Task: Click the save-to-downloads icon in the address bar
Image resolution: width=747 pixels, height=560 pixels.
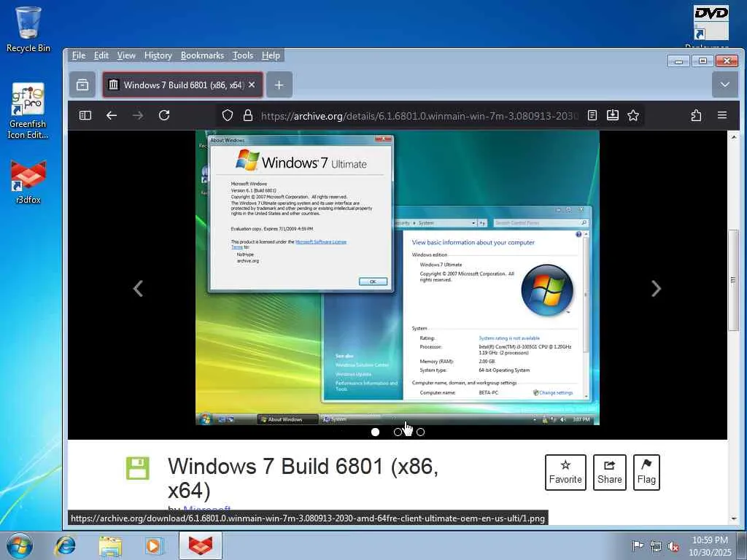Action: [613, 115]
